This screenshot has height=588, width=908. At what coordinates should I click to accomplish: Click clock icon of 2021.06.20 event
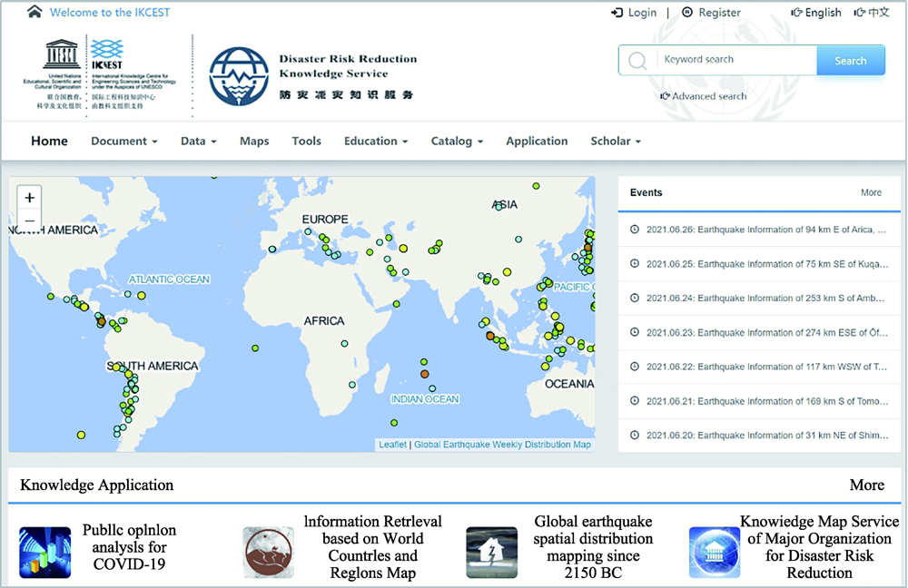(x=635, y=436)
